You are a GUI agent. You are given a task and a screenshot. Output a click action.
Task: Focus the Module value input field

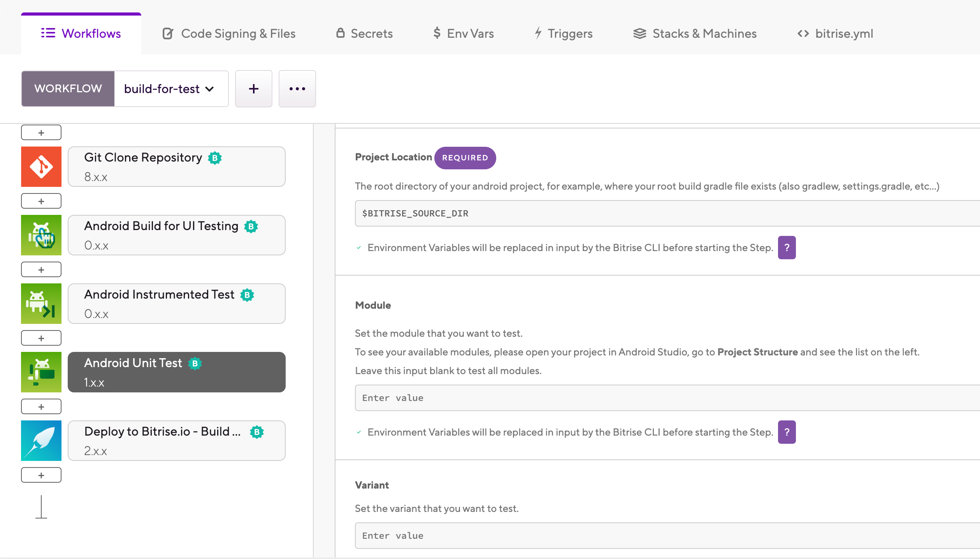[667, 398]
